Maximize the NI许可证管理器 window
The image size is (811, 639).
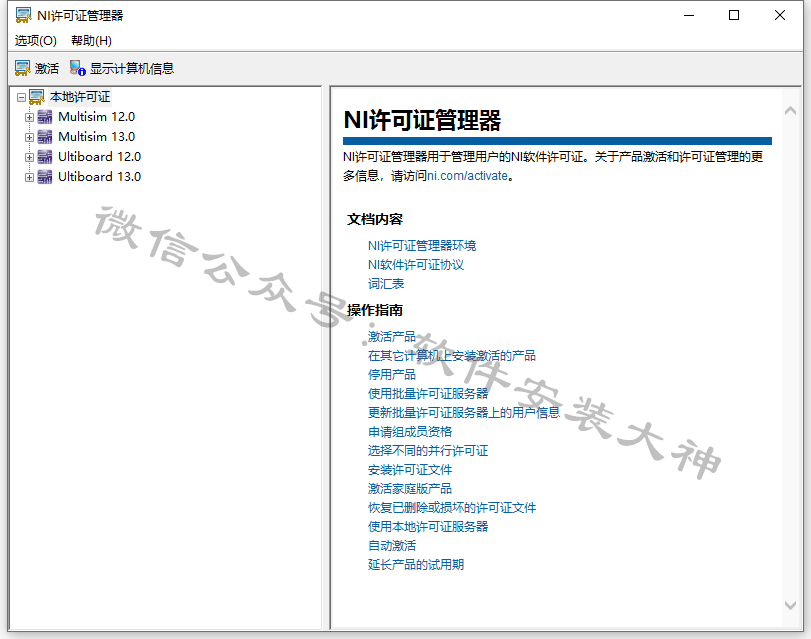734,16
